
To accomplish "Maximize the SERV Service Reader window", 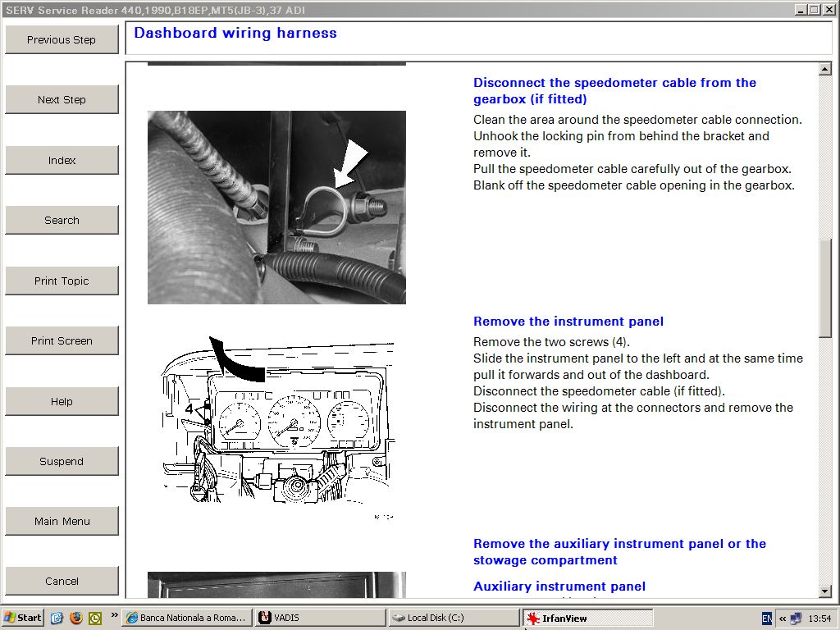I will coord(813,10).
